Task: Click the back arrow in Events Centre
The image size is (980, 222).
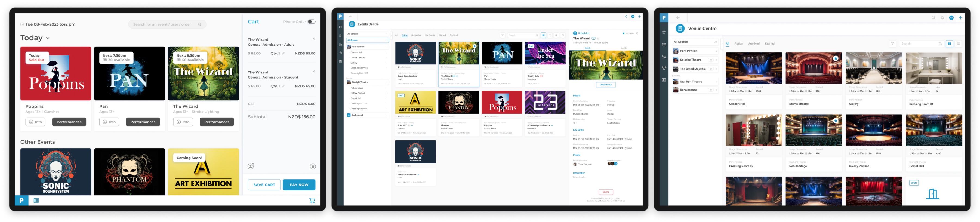Action: pos(350,17)
